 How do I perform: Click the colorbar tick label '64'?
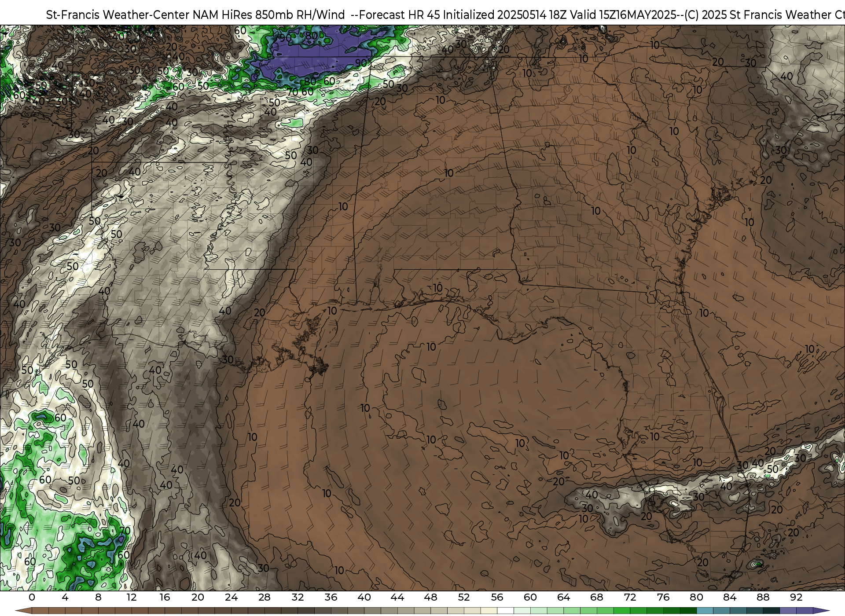coord(563,597)
